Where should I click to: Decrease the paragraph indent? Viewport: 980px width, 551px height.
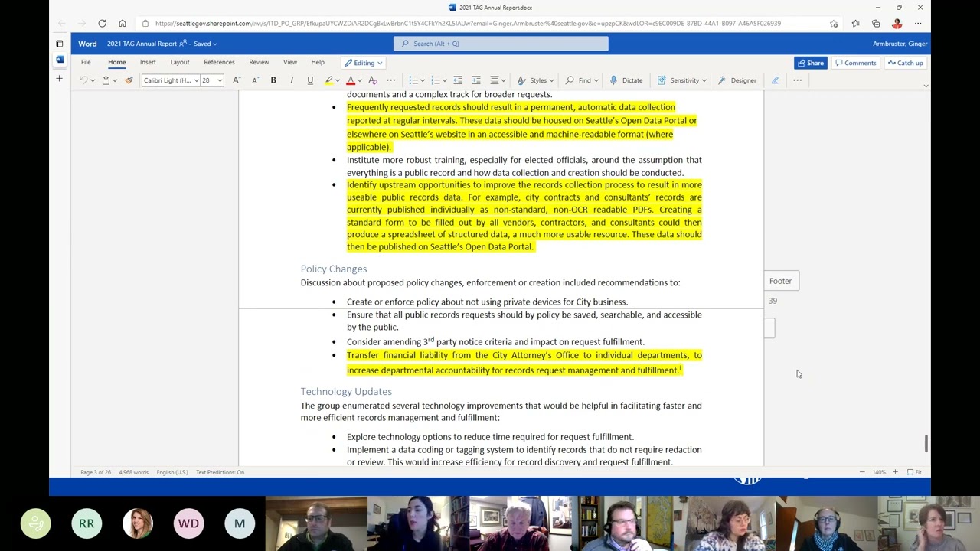click(458, 80)
